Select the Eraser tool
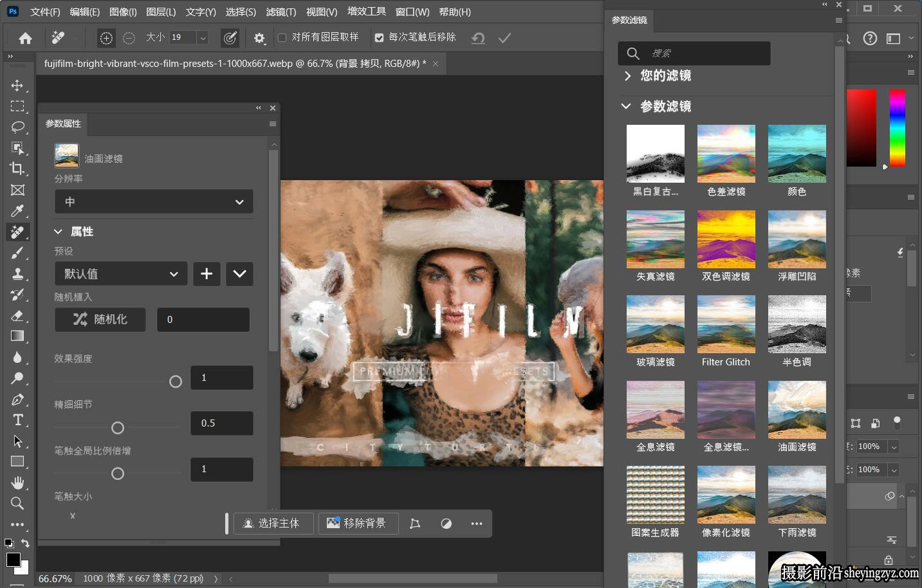This screenshot has width=922, height=588. pos(17,315)
